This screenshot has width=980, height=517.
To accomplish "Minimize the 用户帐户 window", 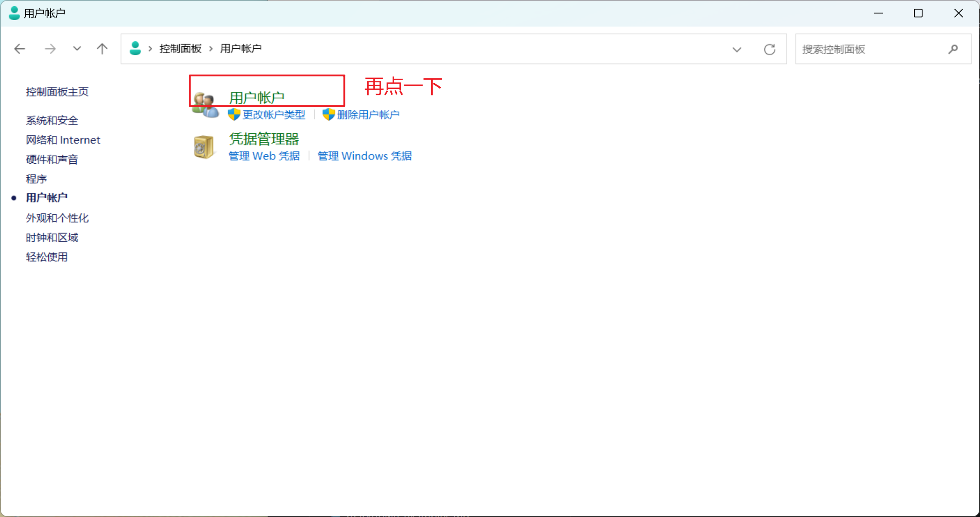I will [879, 13].
